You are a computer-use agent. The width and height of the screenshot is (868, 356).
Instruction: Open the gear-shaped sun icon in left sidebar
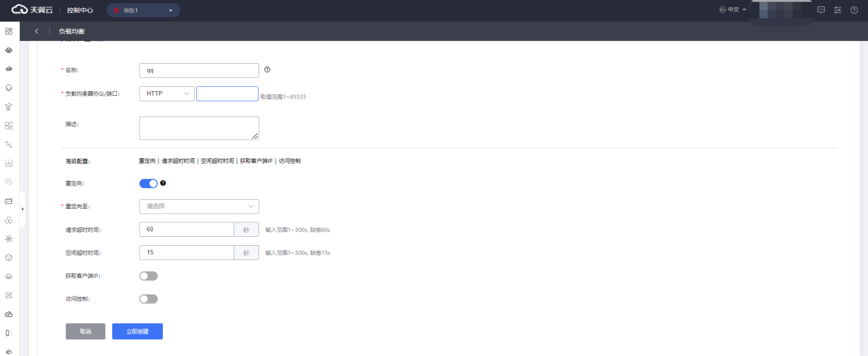(8, 239)
